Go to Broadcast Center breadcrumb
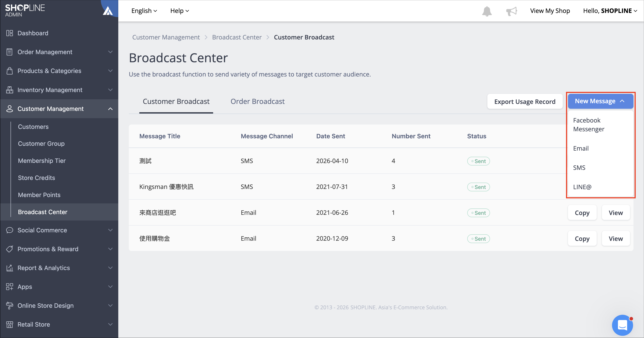Viewport: 644px width, 338px height. point(237,37)
